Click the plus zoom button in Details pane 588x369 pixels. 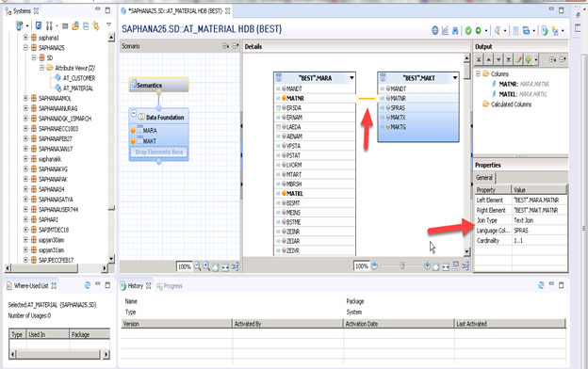point(427,265)
